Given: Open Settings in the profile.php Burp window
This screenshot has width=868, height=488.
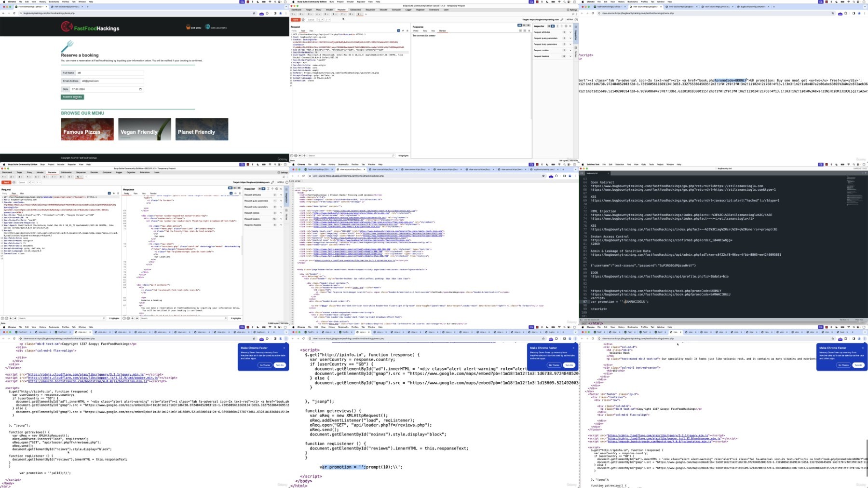Looking at the screenshot, I should pos(572,10).
